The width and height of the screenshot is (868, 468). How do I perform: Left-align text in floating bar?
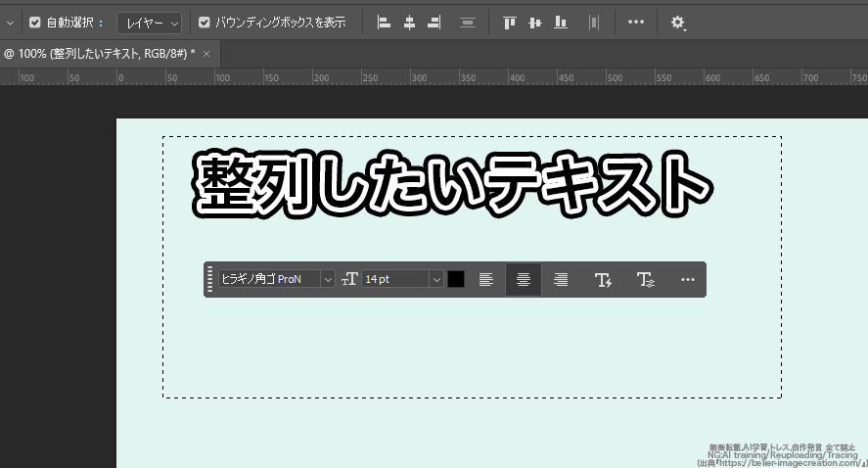(486, 279)
